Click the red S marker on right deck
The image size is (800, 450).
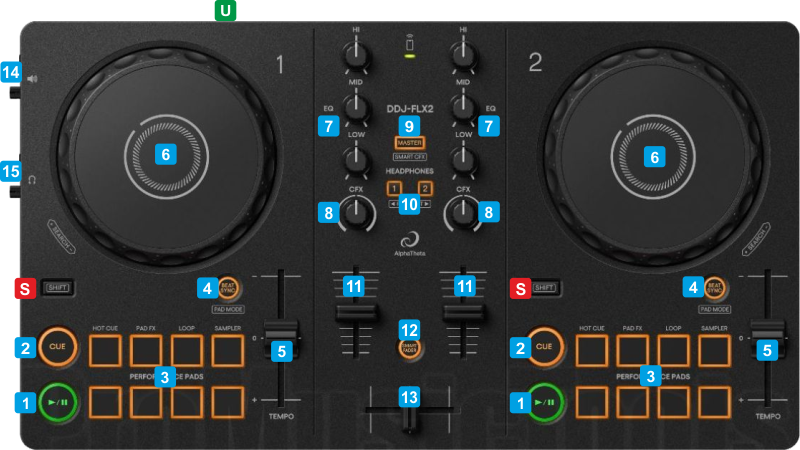(x=517, y=289)
